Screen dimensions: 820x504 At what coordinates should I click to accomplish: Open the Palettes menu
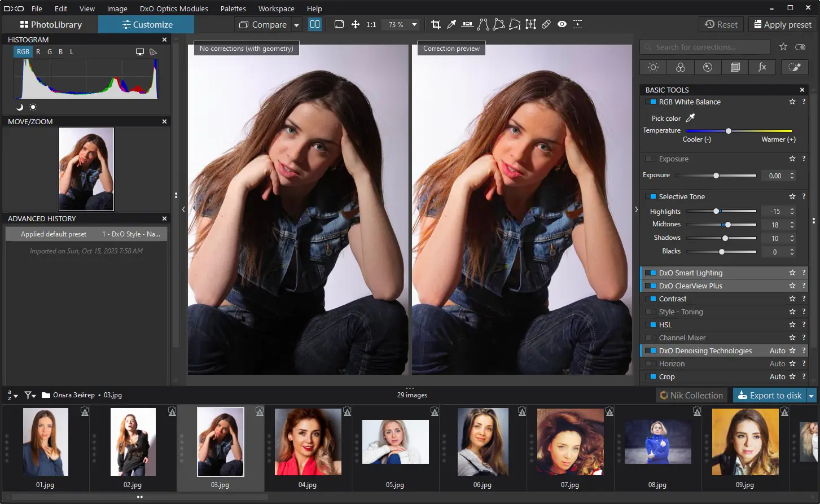(233, 8)
